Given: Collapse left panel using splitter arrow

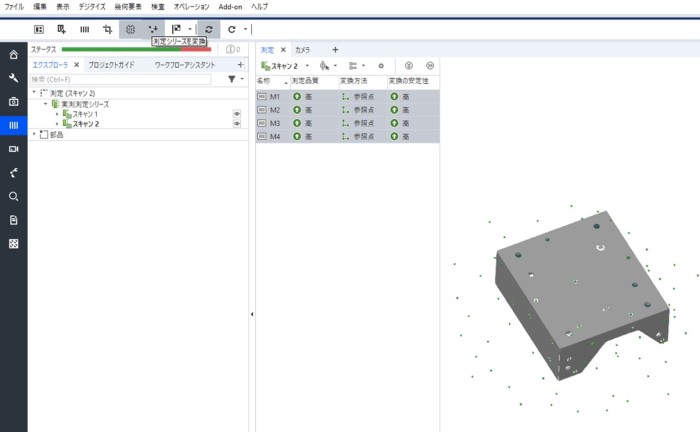Looking at the screenshot, I should click(252, 314).
